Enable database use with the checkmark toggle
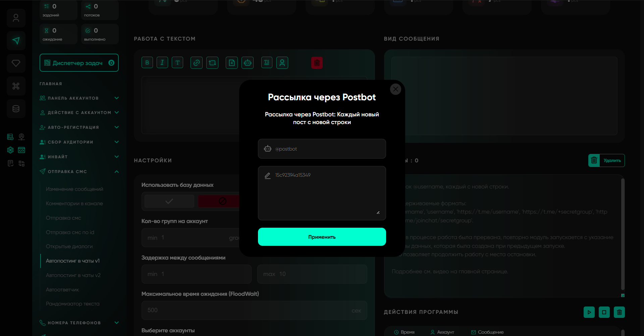The image size is (644, 336). [x=169, y=201]
